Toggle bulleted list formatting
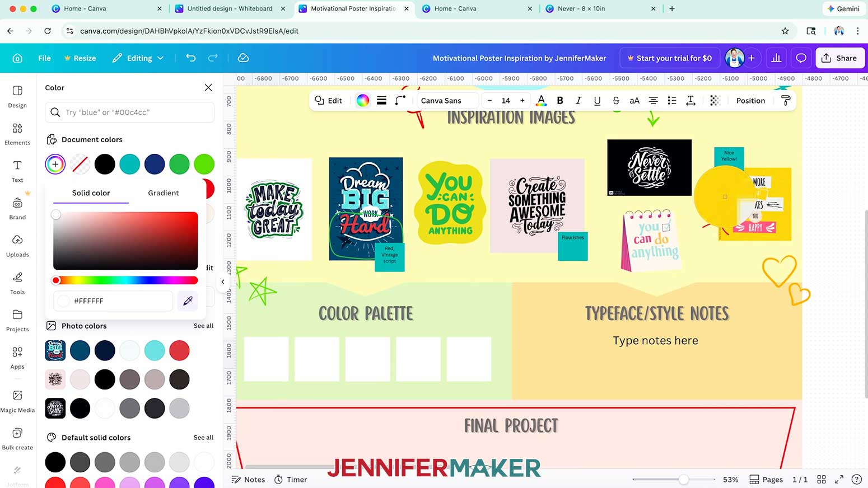The width and height of the screenshot is (868, 488). click(x=672, y=100)
